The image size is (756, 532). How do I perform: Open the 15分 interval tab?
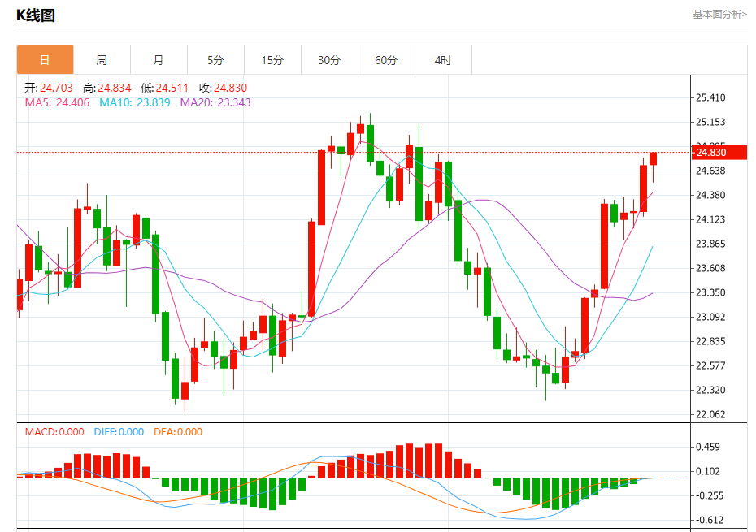[x=272, y=60]
